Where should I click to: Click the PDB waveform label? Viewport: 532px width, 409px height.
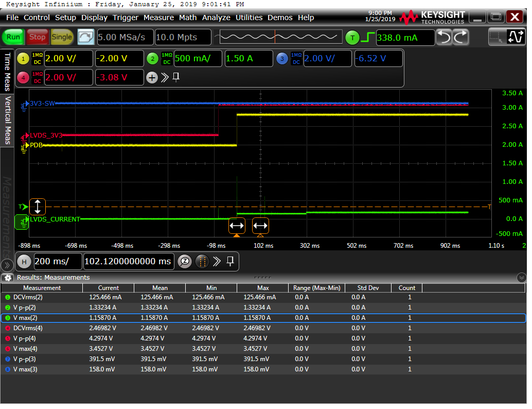coord(36,145)
